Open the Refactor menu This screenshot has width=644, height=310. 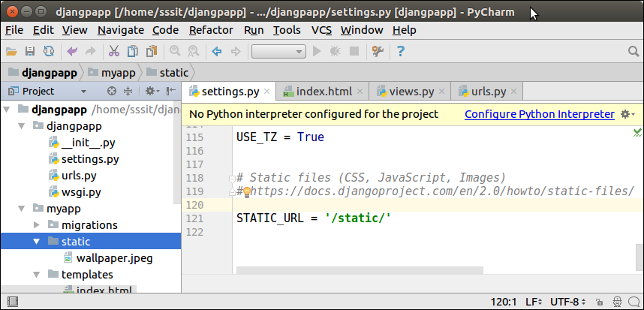211,30
